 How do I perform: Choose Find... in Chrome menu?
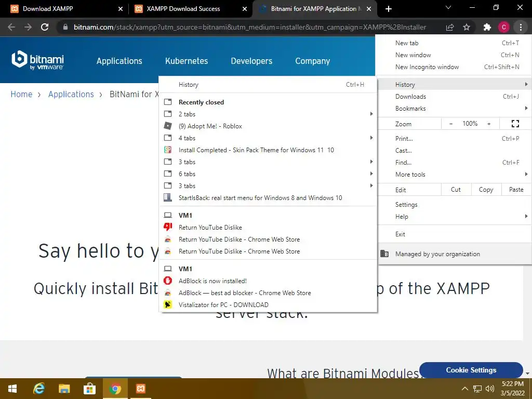pos(455,163)
